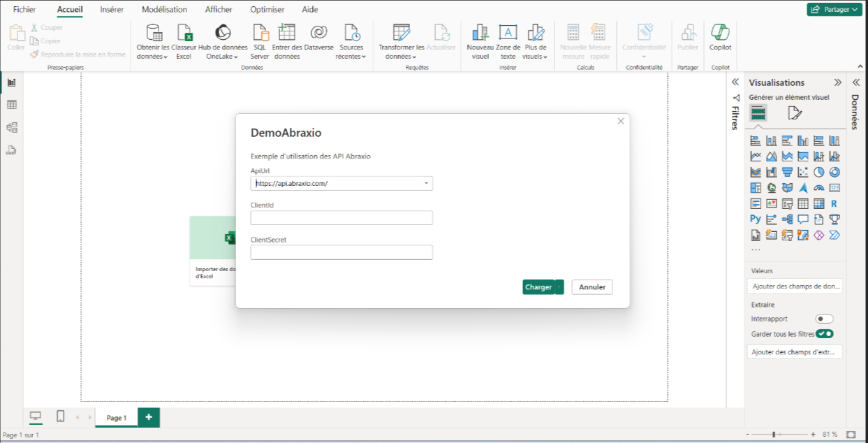Connect to SQL Server data source
Screen dimensions: 868x443
(260, 41)
